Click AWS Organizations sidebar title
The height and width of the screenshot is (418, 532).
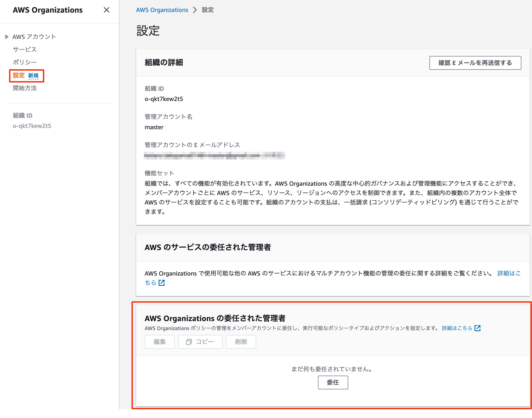pyautogui.click(x=48, y=10)
